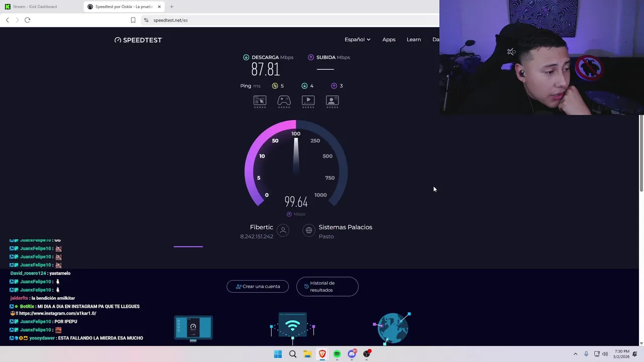Open the web browsing quality rating icon
The image size is (644, 362).
coord(260,101)
